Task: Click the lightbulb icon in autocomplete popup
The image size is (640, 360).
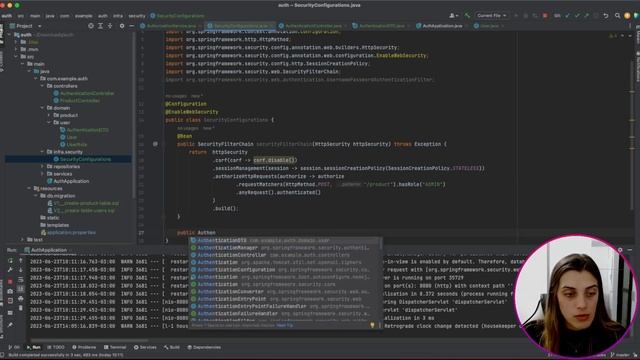Action: (x=372, y=325)
